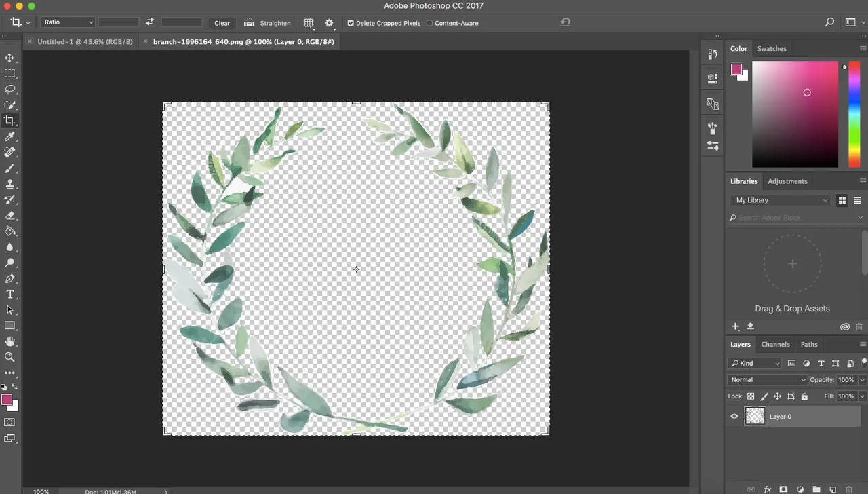868x494 pixels.
Task: Click the Clear button
Action: (x=222, y=23)
